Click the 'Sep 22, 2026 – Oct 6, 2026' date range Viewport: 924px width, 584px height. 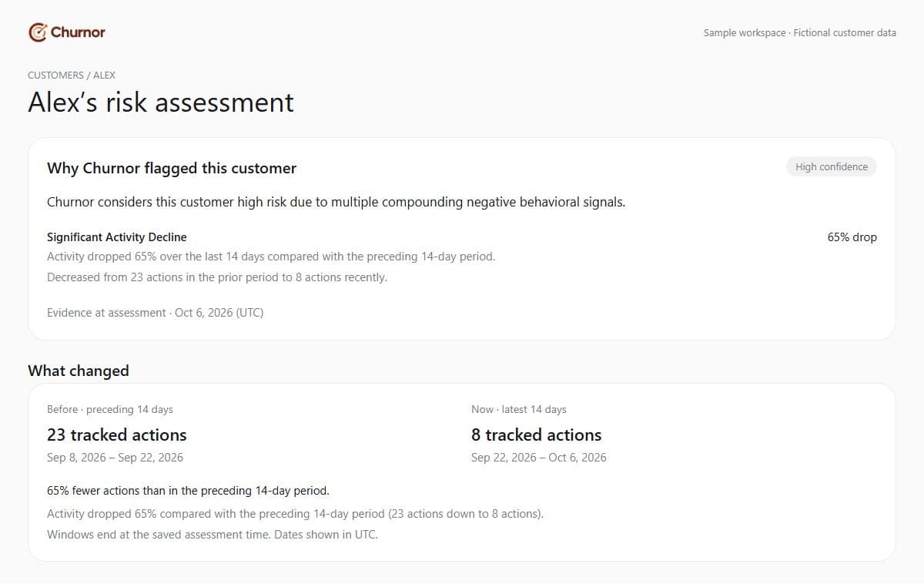pyautogui.click(x=539, y=457)
